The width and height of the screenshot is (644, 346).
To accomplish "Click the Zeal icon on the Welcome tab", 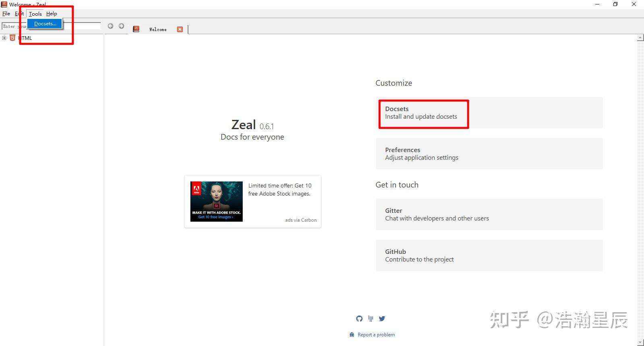I will [x=136, y=29].
